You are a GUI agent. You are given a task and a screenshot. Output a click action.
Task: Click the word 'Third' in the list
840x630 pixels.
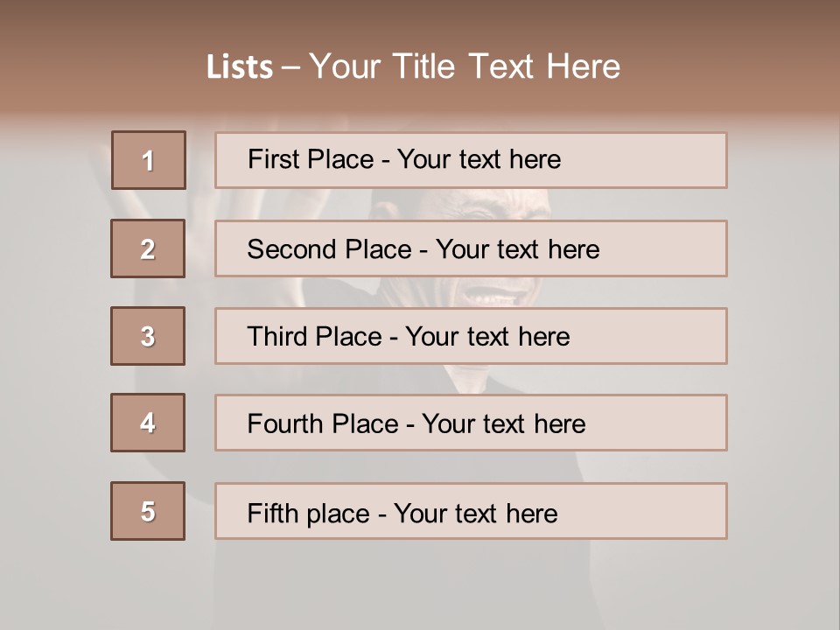[x=277, y=337]
